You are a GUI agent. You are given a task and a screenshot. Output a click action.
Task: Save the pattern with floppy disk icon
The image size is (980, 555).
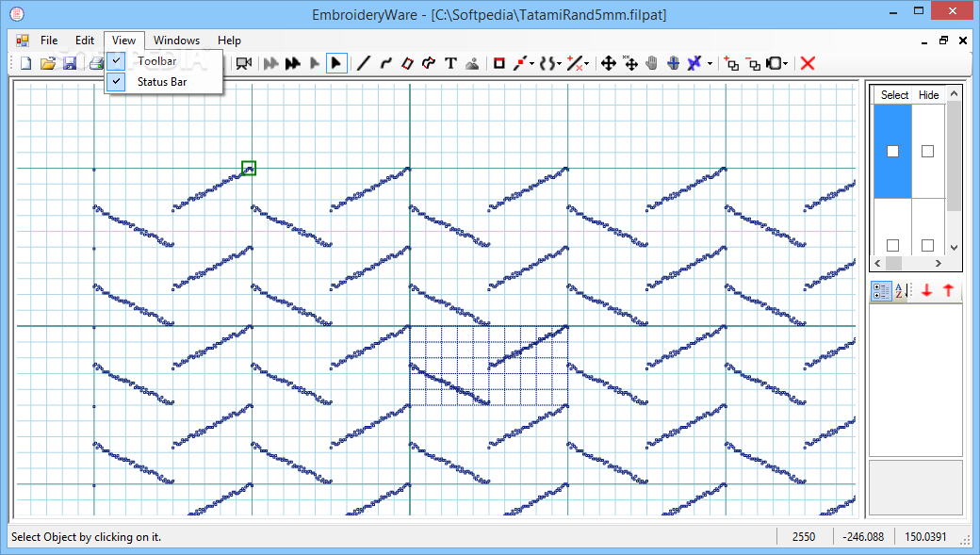coord(70,63)
